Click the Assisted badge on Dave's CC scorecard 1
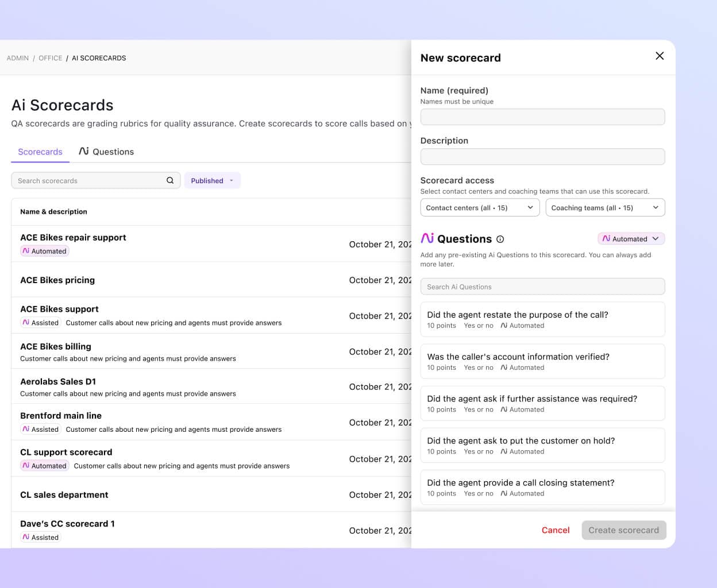 pos(40,537)
